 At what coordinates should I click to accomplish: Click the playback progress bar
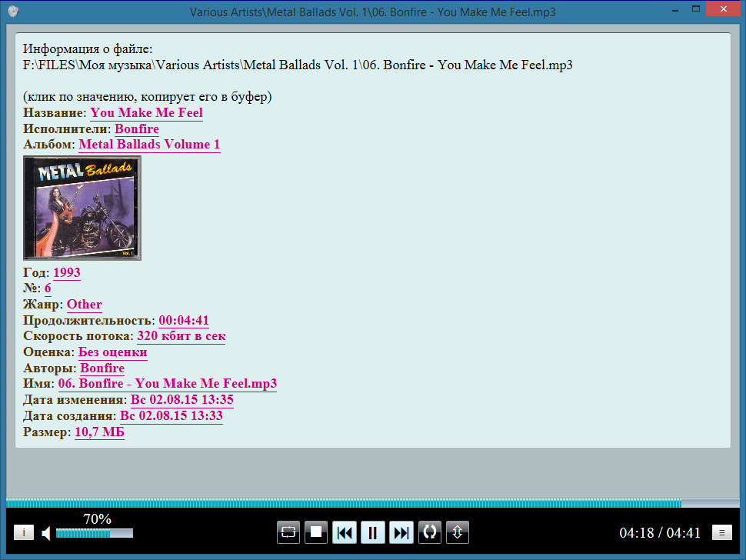[372, 503]
